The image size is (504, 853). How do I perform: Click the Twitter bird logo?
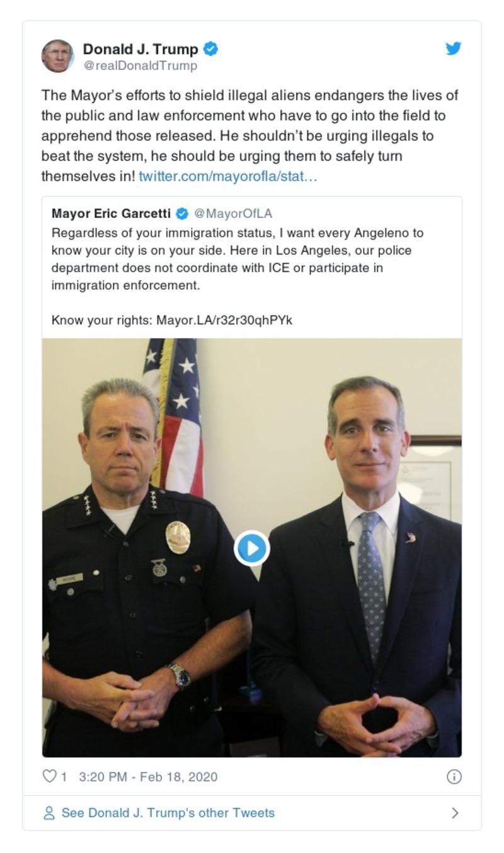click(454, 49)
